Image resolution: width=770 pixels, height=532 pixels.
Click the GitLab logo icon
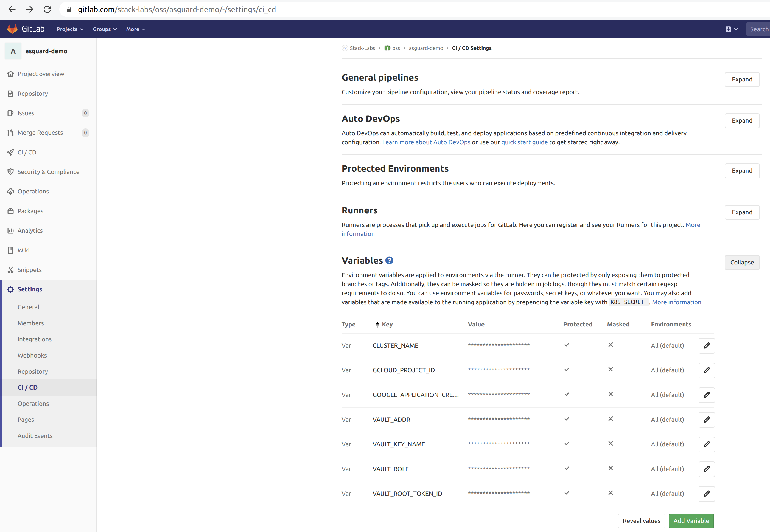click(x=12, y=29)
